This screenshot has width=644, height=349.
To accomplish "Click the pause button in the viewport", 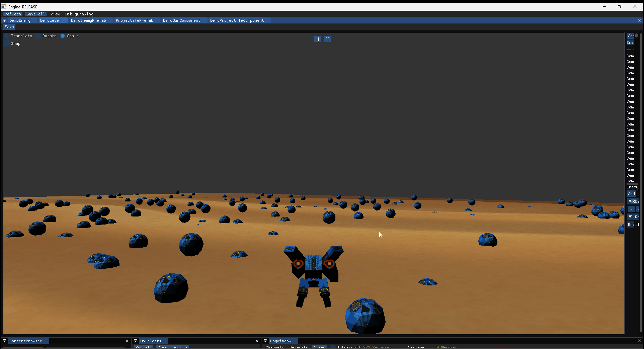I will (x=317, y=39).
